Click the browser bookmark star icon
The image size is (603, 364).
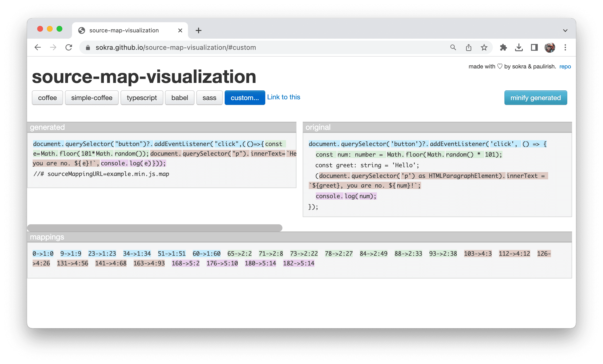pyautogui.click(x=483, y=47)
